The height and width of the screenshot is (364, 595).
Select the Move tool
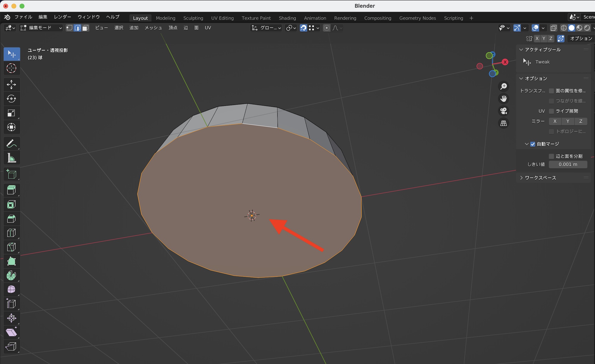tap(11, 85)
